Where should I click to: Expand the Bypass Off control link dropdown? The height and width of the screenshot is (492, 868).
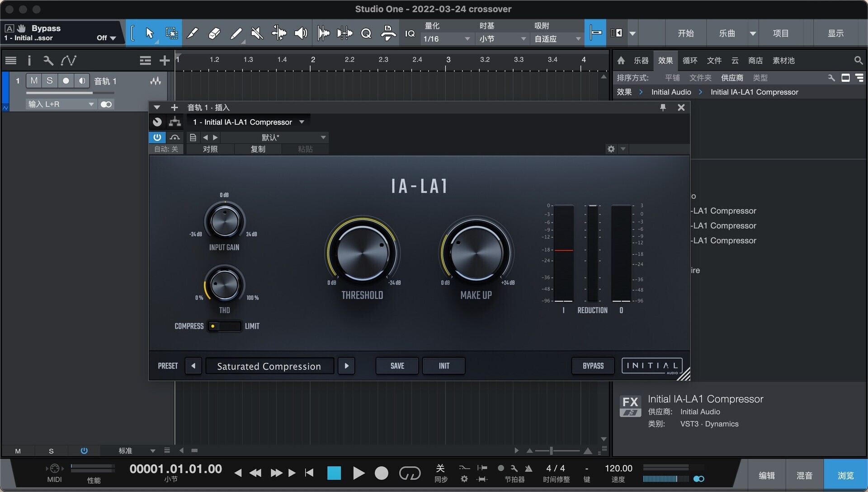(x=107, y=38)
